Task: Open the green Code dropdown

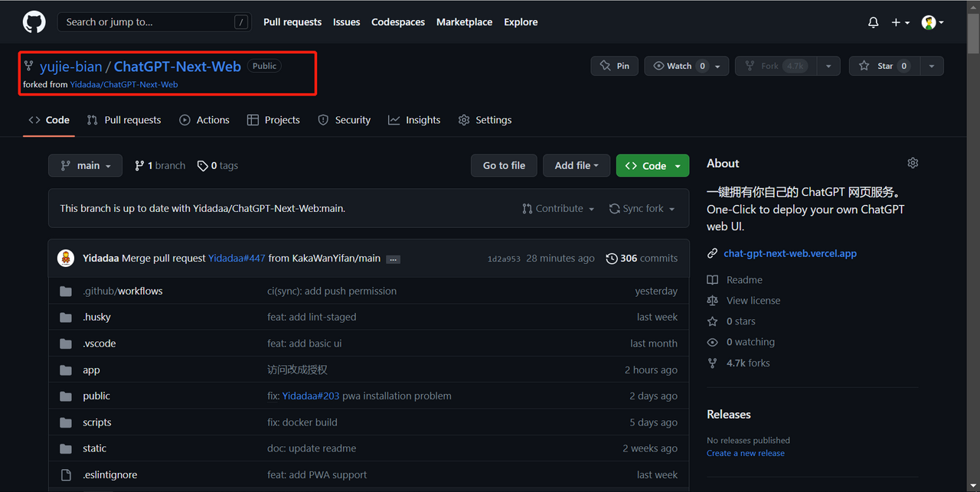Action: 652,165
